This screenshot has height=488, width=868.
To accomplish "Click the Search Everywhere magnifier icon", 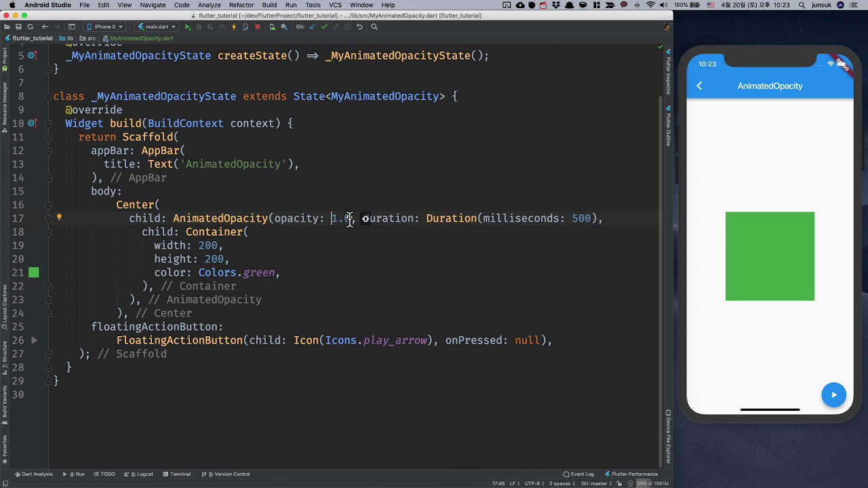I will click(x=374, y=27).
